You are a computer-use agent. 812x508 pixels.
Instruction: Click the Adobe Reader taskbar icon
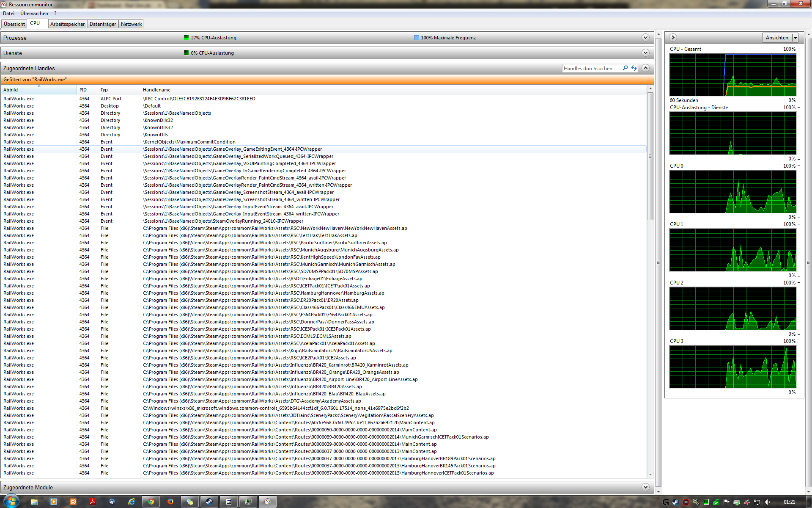coord(93,502)
